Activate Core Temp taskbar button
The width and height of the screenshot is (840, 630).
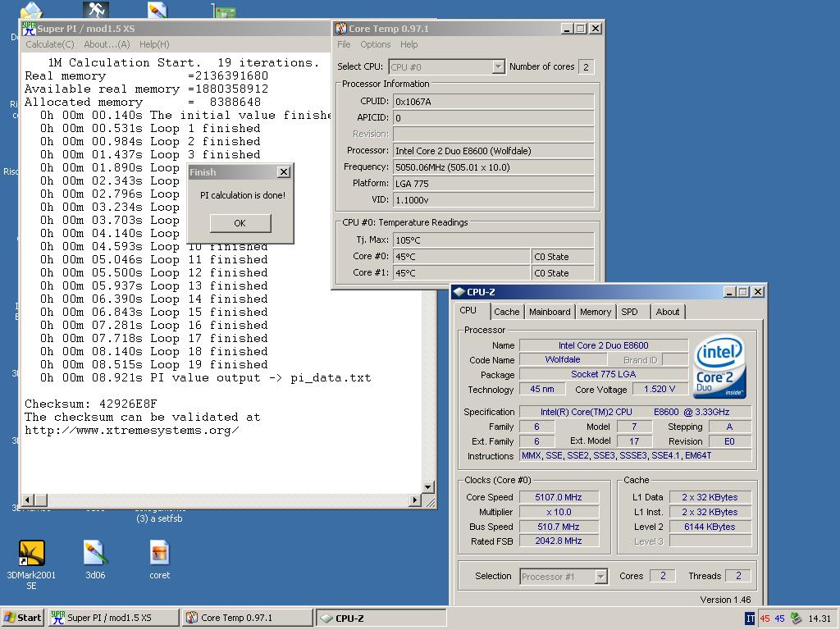pyautogui.click(x=247, y=618)
